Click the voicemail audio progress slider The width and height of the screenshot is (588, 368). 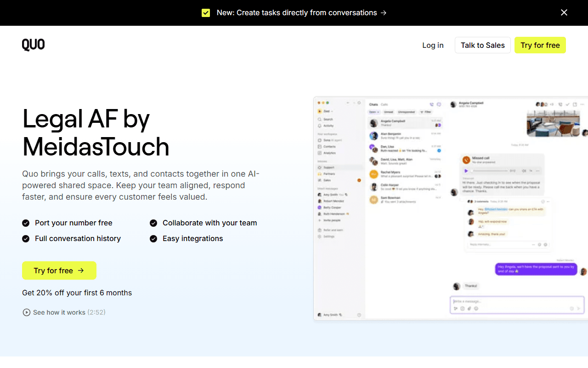(x=490, y=171)
